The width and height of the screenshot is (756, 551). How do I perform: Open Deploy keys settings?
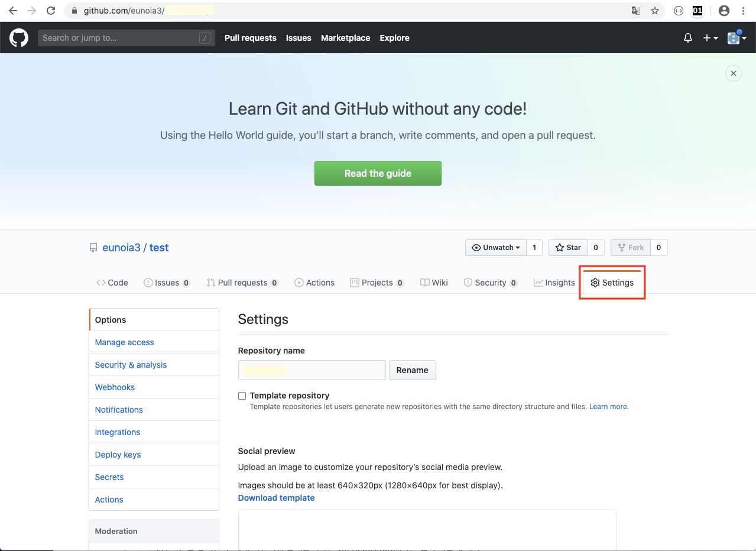point(154,455)
